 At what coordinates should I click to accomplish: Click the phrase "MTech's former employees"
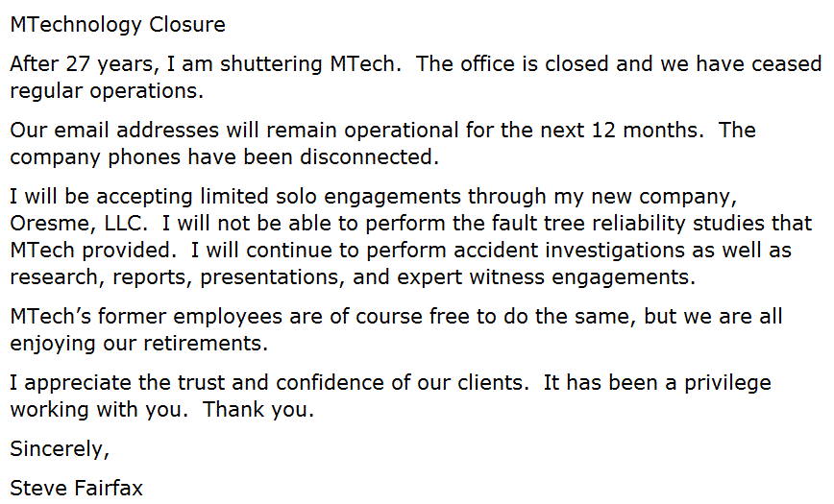pos(137,316)
